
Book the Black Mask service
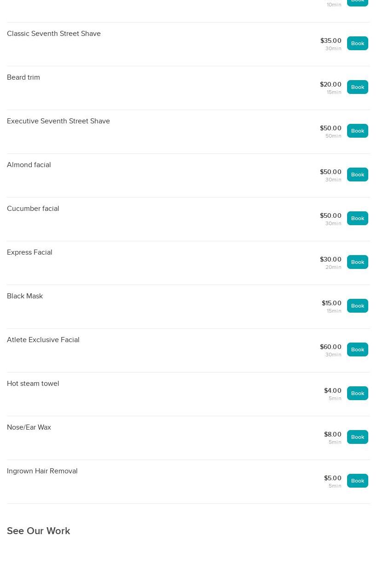point(357,306)
